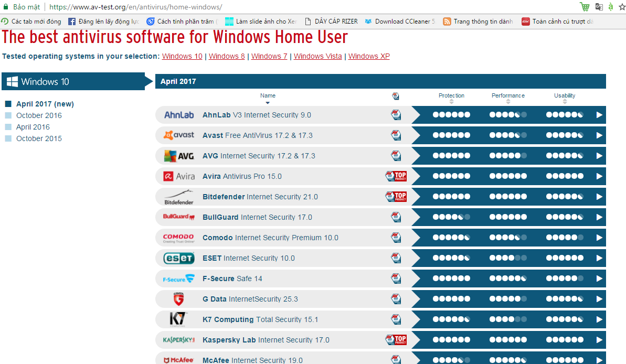Click the F-Secure logo
The height and width of the screenshot is (364, 626).
coord(179,279)
